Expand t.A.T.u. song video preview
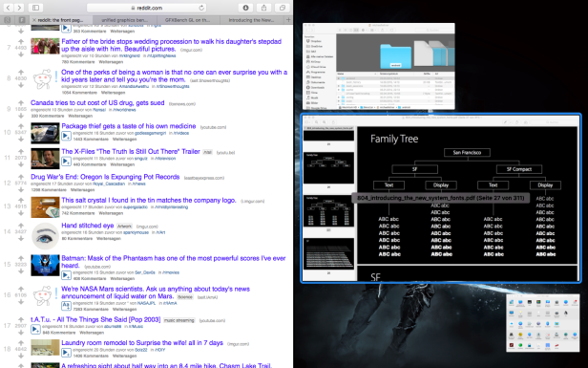 point(35,330)
